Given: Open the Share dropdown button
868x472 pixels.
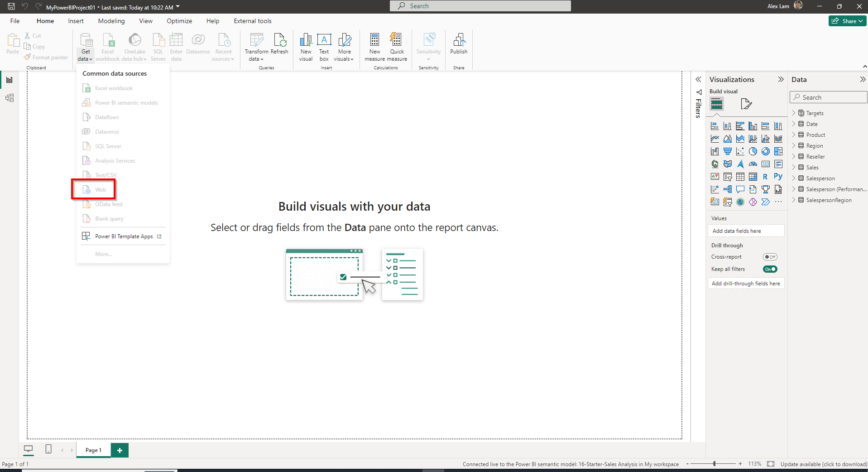Looking at the screenshot, I should pos(848,21).
